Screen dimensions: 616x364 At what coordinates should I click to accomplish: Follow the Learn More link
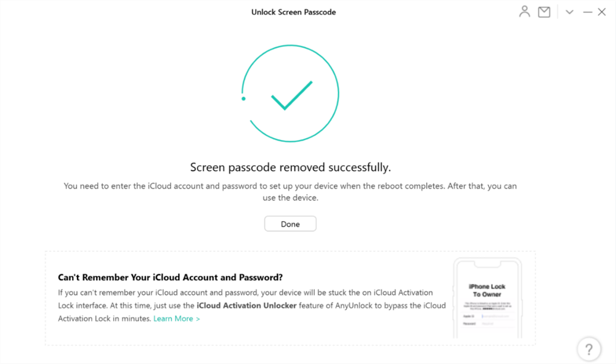[x=177, y=318]
